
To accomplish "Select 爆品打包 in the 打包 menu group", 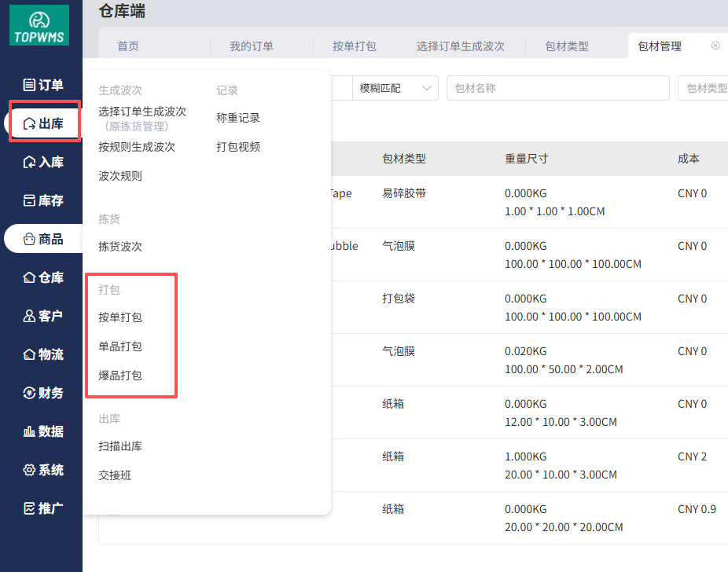I will pyautogui.click(x=120, y=376).
